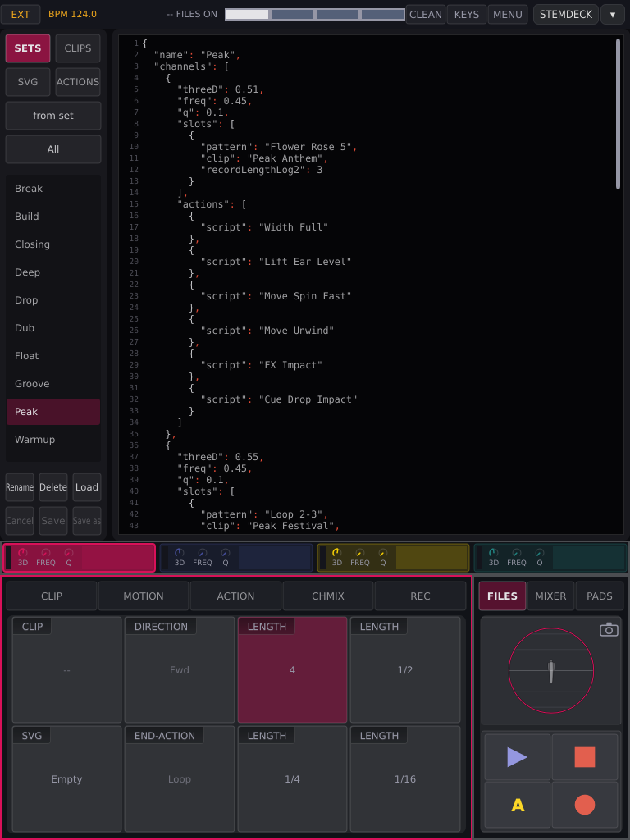
Task: Start recording with the red circle
Action: 584,805
